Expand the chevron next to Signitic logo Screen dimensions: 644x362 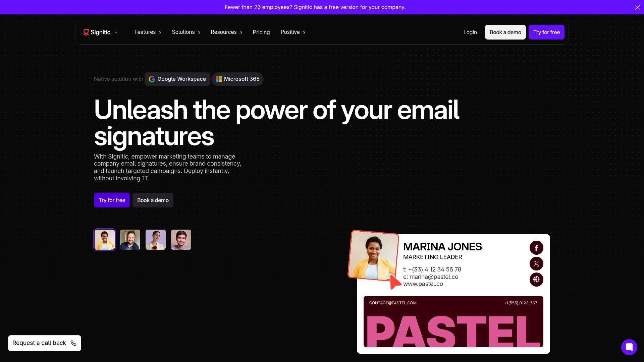pyautogui.click(x=116, y=33)
